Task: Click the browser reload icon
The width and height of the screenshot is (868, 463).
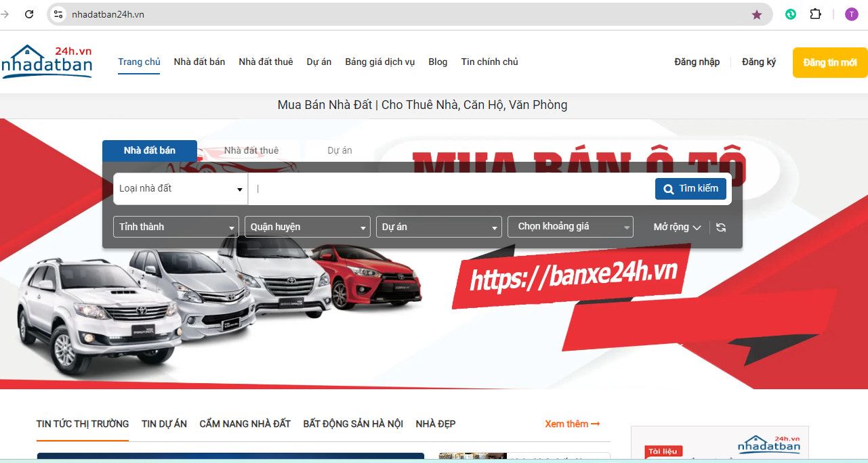Action: pos(29,14)
